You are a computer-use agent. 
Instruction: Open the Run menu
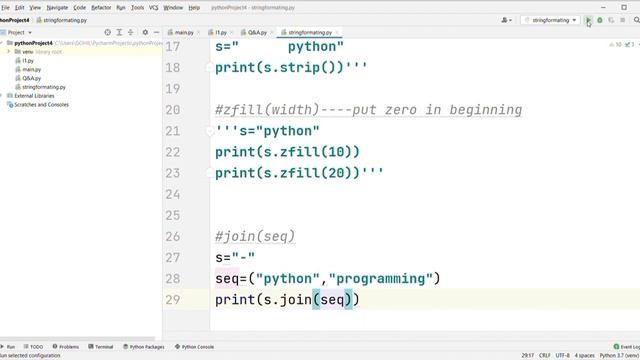[x=121, y=8]
